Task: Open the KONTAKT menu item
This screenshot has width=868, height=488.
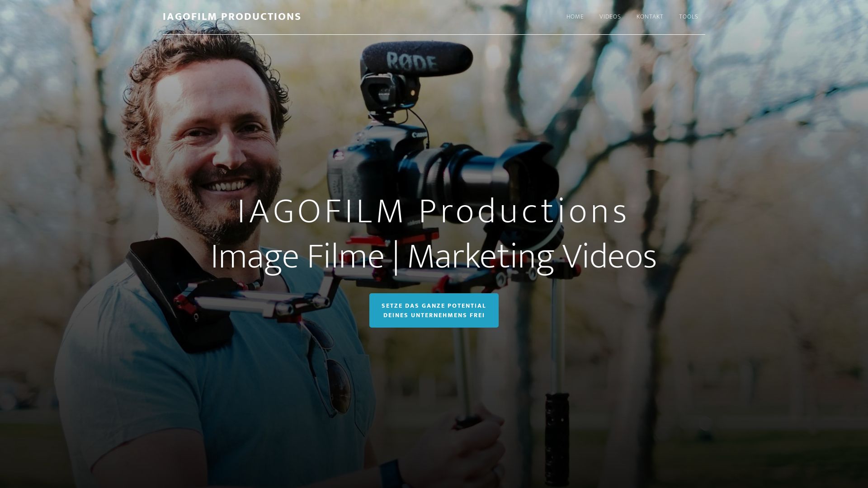Action: (x=650, y=17)
